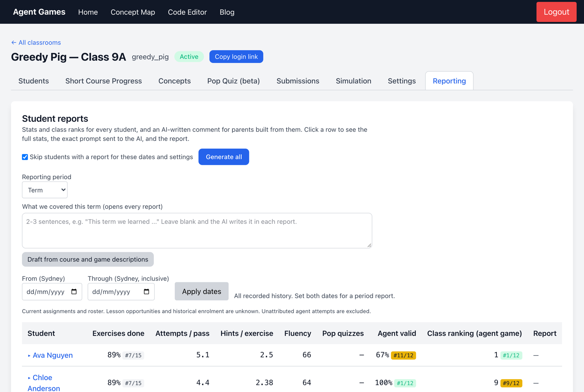The width and height of the screenshot is (584, 392).
Task: Click the Report column header
Action: pos(545,333)
